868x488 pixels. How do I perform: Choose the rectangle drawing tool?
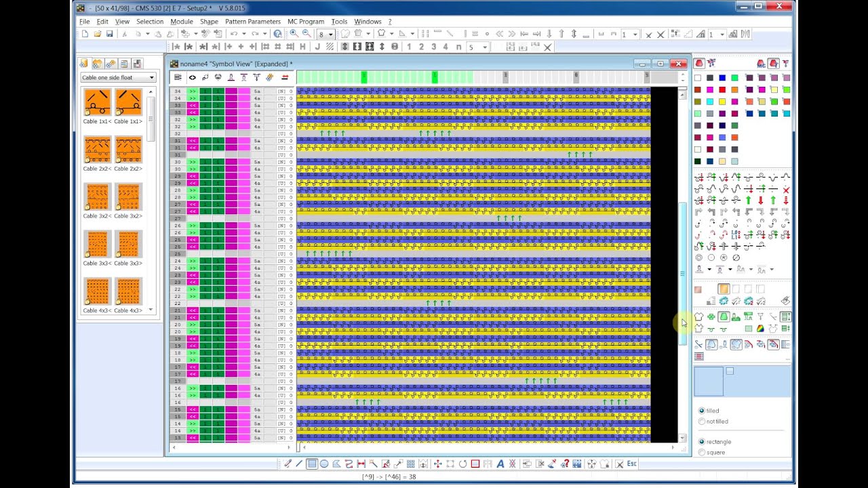311,464
